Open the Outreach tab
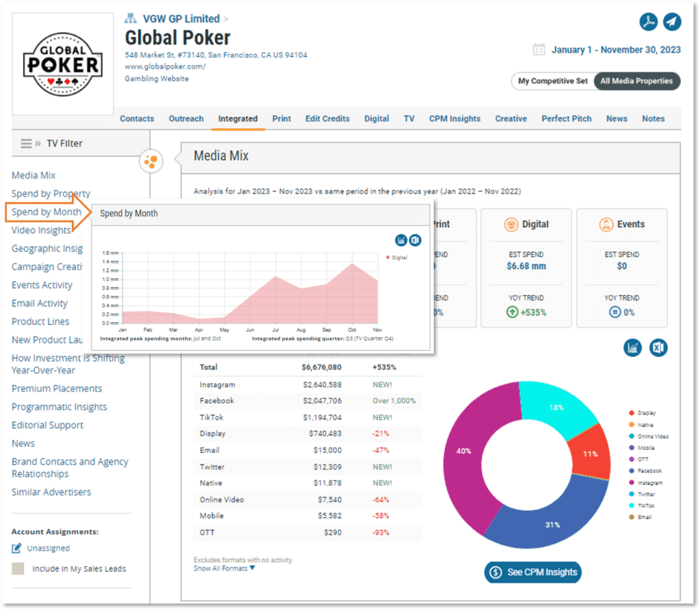 (186, 118)
